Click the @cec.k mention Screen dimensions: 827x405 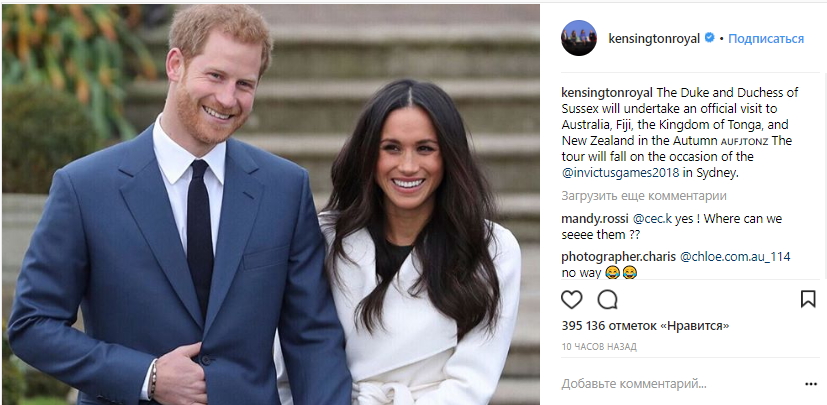[652, 219]
